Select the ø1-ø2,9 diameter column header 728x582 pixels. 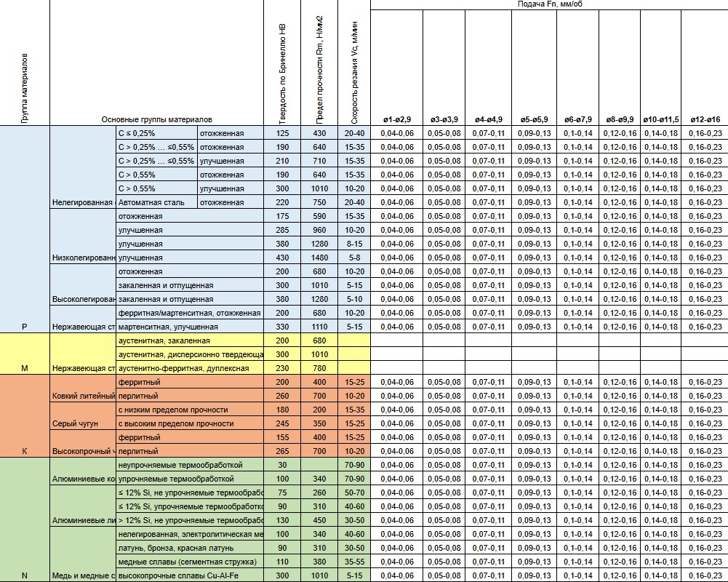(397, 119)
